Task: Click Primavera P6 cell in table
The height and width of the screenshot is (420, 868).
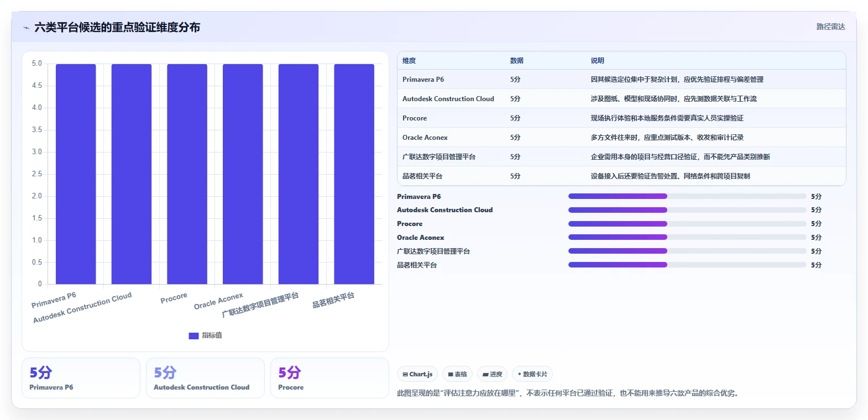Action: click(423, 80)
